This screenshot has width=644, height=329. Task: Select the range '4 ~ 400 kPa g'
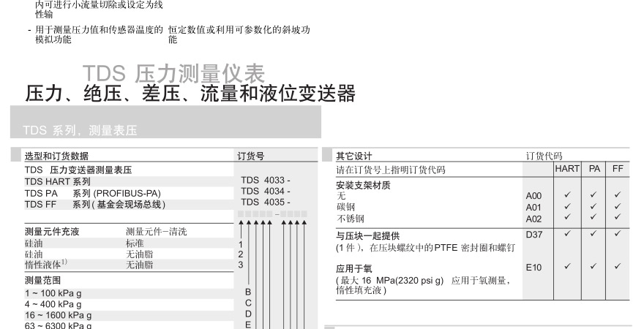click(x=53, y=304)
